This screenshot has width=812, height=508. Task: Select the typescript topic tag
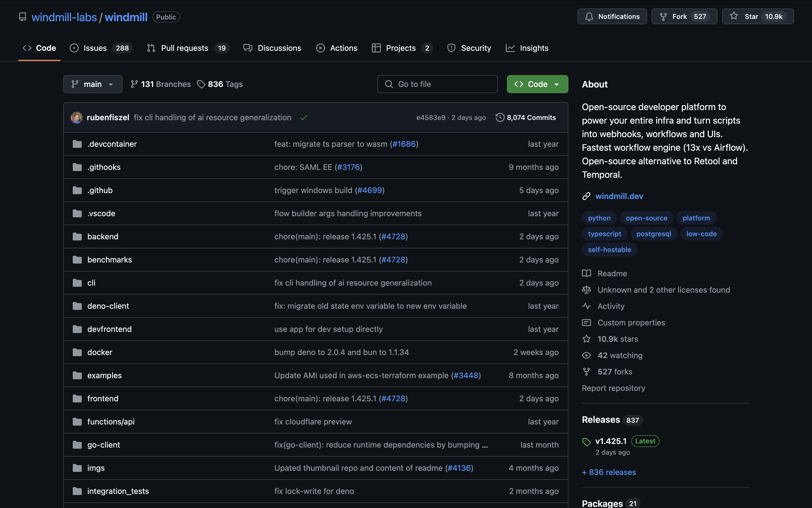pyautogui.click(x=604, y=234)
